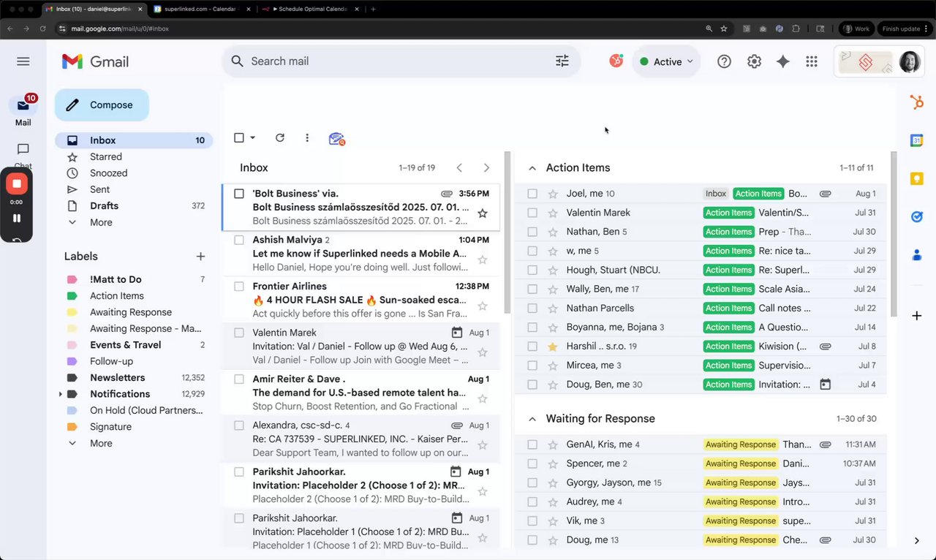Open the Active status dropdown
This screenshot has height=560, width=936.
coord(666,61)
